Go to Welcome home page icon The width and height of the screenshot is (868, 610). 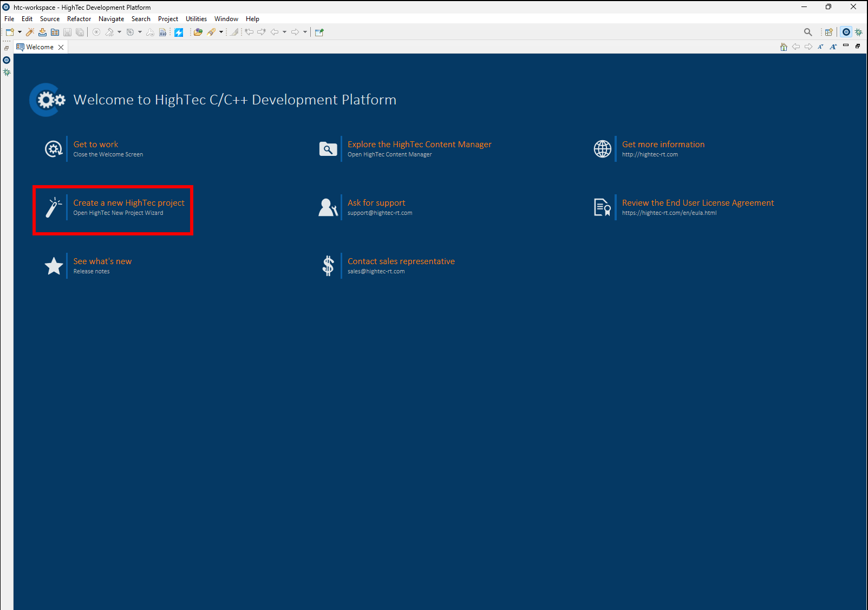click(784, 47)
